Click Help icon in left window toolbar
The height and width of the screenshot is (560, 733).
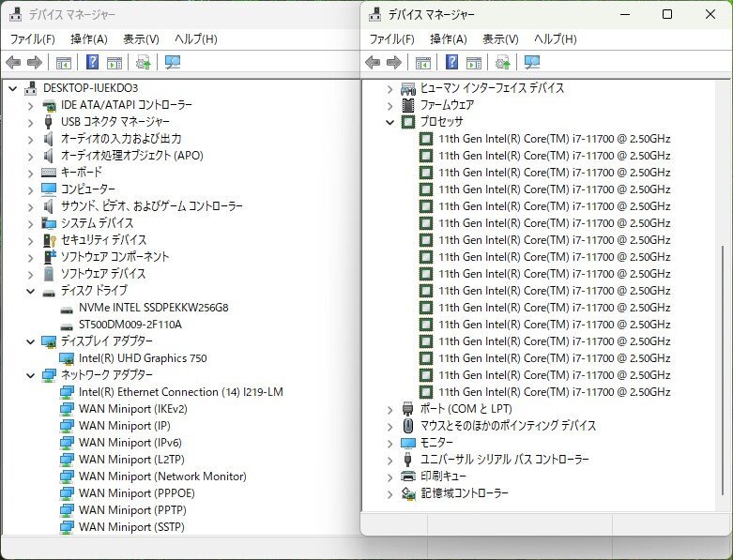(x=93, y=62)
